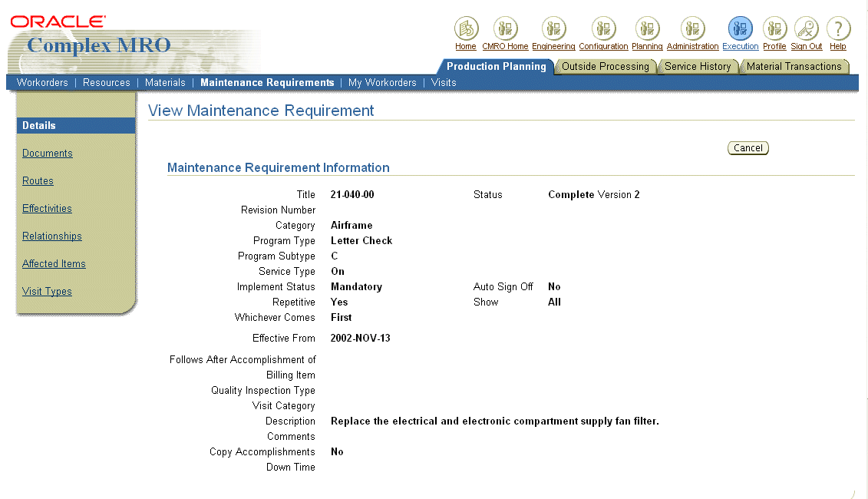Click the highlighted Execution icon
The width and height of the screenshot is (868, 499).
pyautogui.click(x=740, y=28)
